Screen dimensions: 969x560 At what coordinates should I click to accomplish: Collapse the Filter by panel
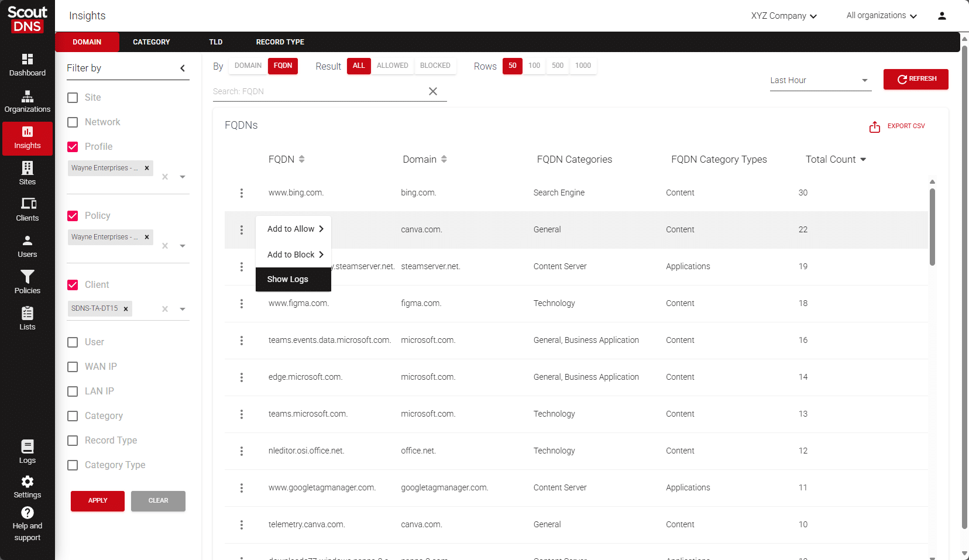182,68
